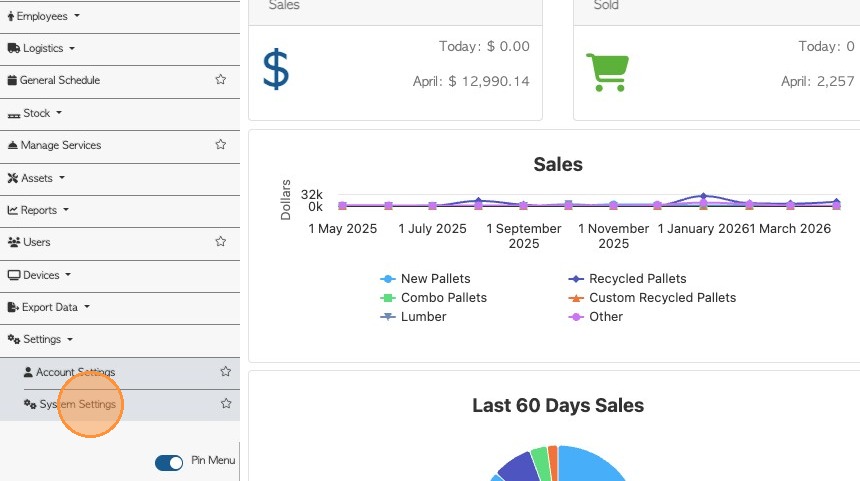Expand the Stock dropdown menu
The image size is (860, 481).
[35, 113]
